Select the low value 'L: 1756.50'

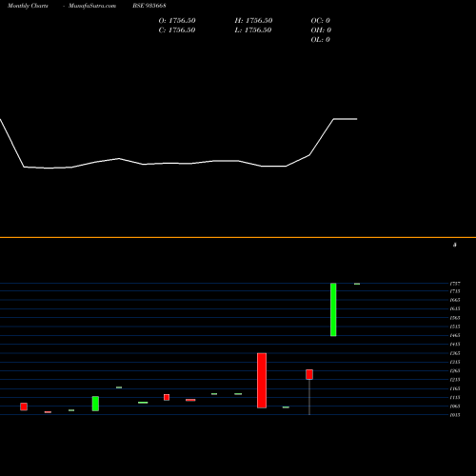coord(253,30)
